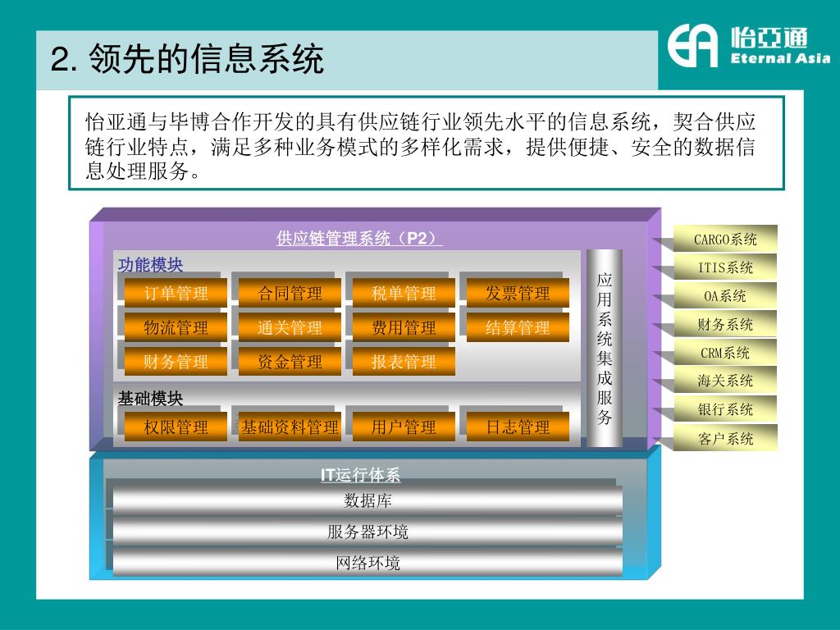The height and width of the screenshot is (630, 840).
Task: Click the 发票管理 module button
Action: (518, 293)
